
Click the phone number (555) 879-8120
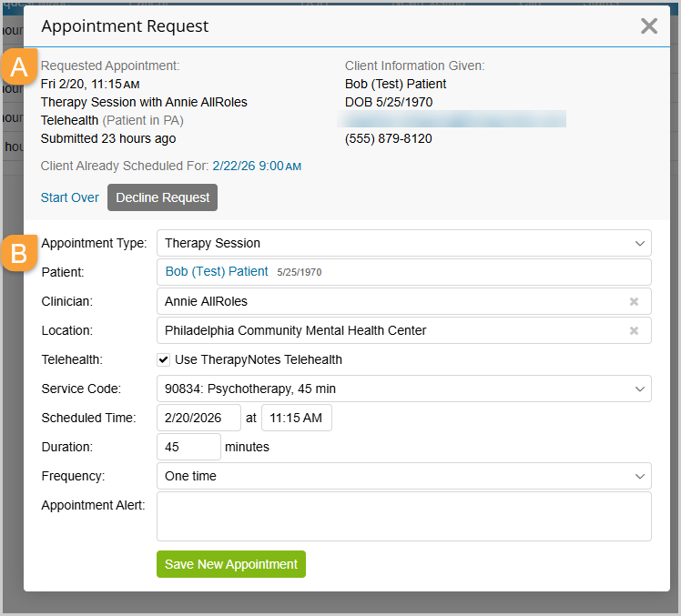coord(388,138)
